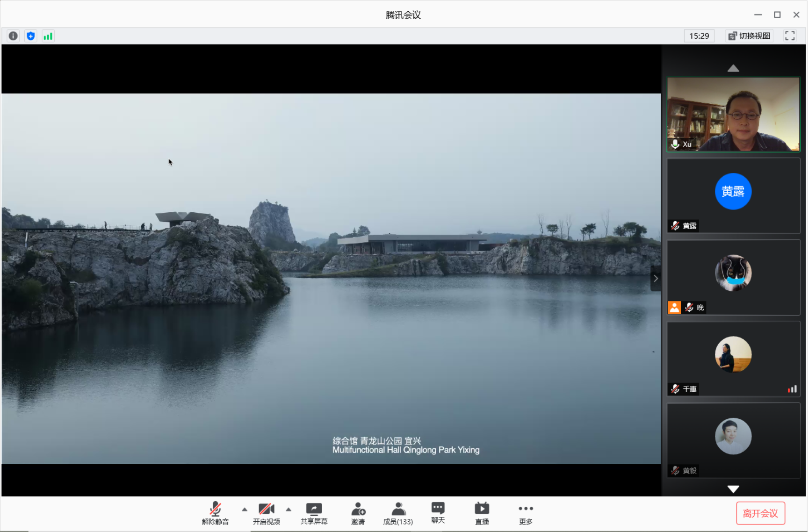
Task: Open the 聊天 chat panel
Action: 438,513
